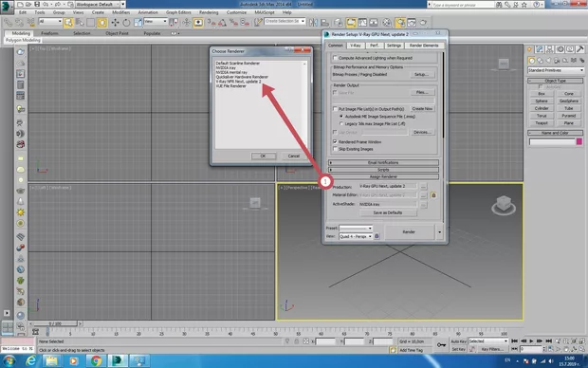This screenshot has height=368, width=588.
Task: Switch to Settings tab in Render Setup
Action: (394, 46)
